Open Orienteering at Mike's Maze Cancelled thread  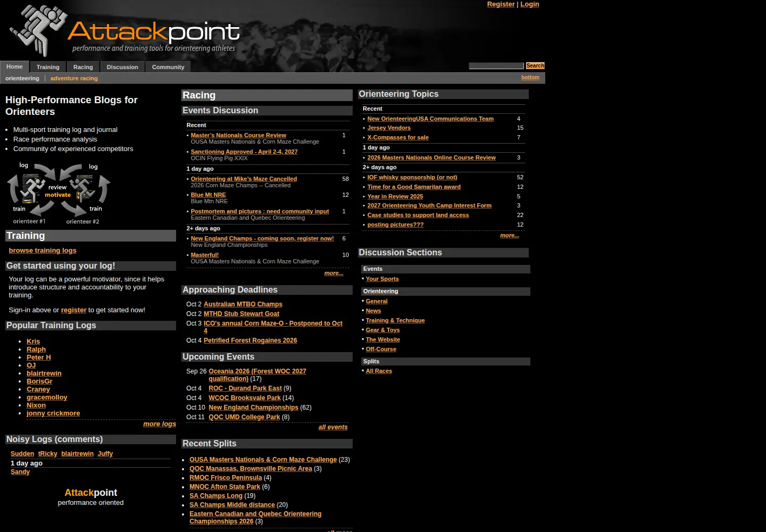[244, 179]
